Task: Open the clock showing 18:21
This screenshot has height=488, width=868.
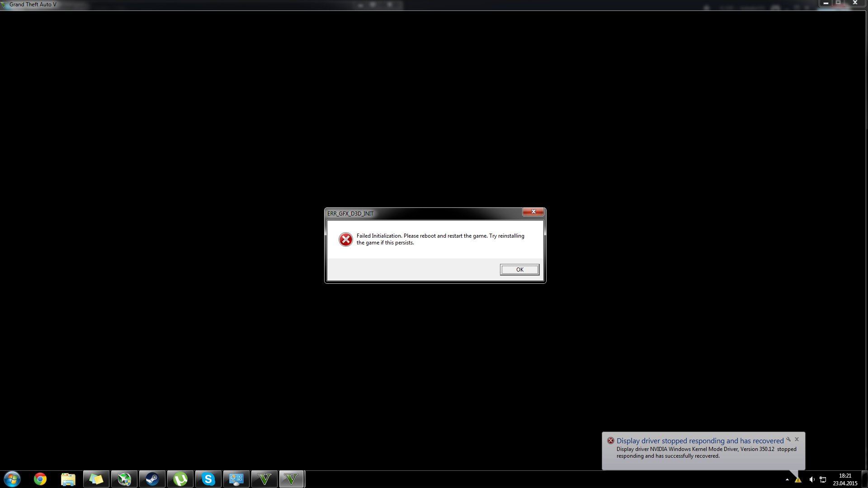Action: [845, 479]
